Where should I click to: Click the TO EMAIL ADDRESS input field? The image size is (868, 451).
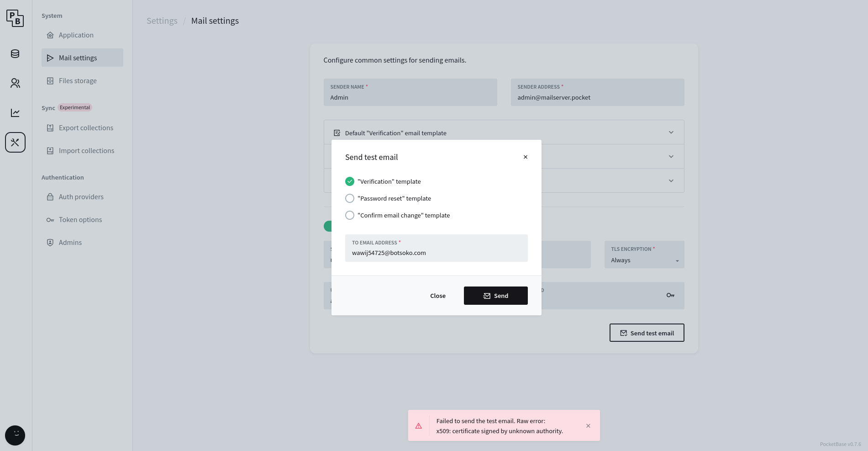coord(436,252)
